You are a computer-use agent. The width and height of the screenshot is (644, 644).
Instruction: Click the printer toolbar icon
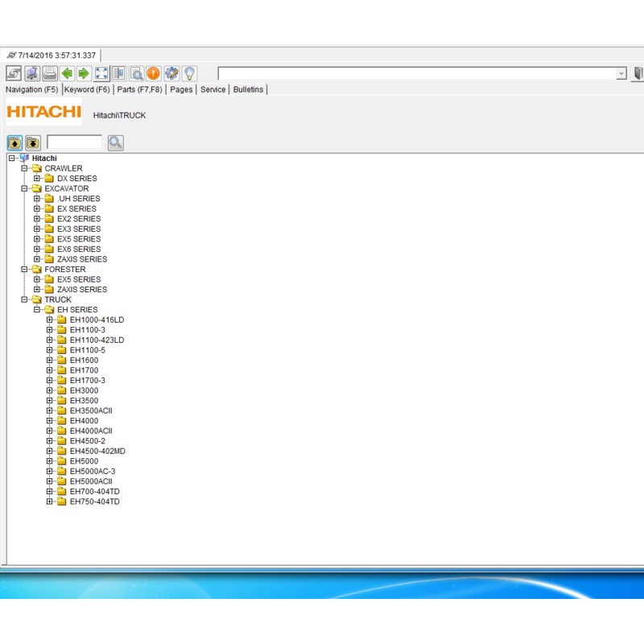pyautogui.click(x=50, y=73)
